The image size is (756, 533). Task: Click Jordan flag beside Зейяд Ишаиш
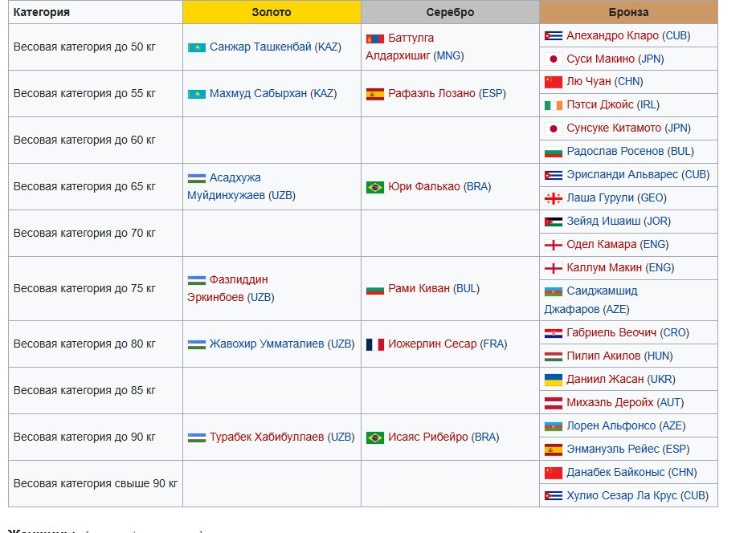click(x=553, y=222)
